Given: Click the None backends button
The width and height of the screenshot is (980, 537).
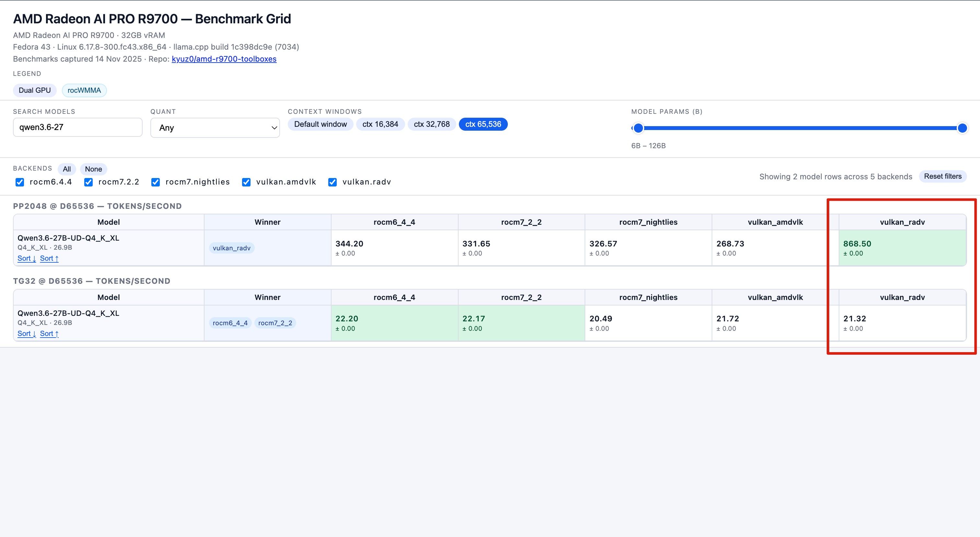Looking at the screenshot, I should (94, 169).
